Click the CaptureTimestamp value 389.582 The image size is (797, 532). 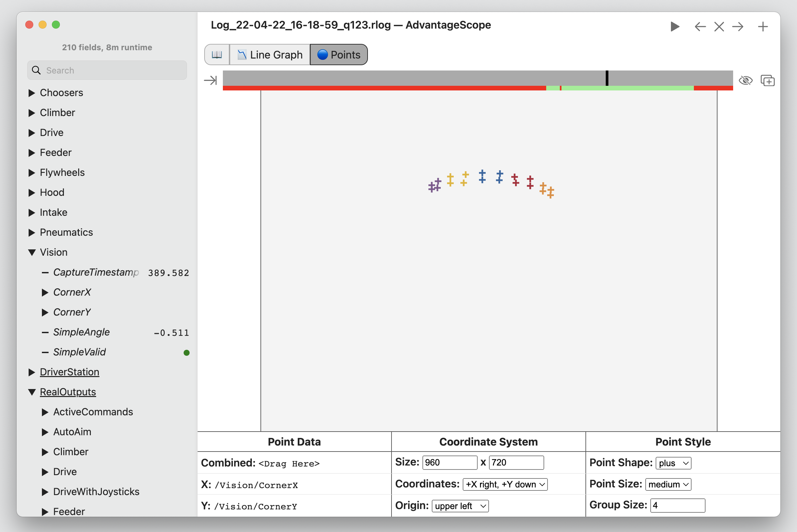pyautogui.click(x=168, y=273)
